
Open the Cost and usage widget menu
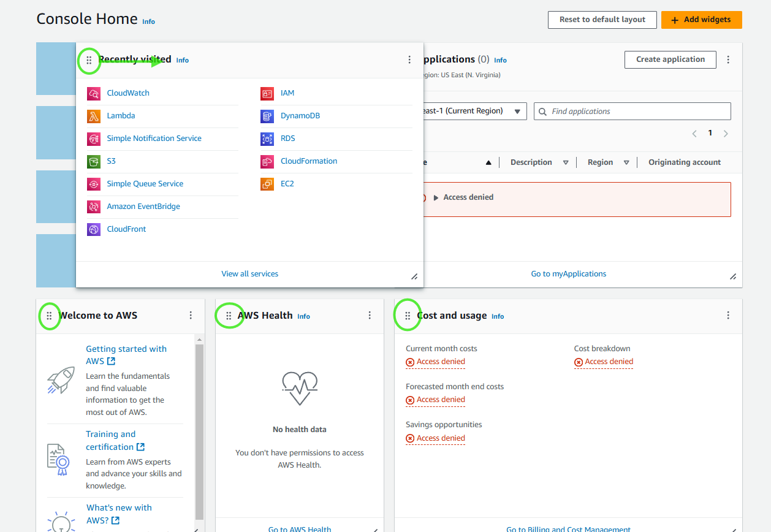727,314
